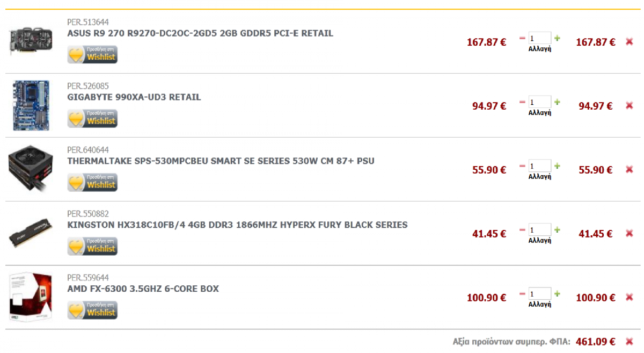The width and height of the screenshot is (644, 353).
Task: Increase quantity of ASUS R9 270 with plus
Action: tap(557, 38)
